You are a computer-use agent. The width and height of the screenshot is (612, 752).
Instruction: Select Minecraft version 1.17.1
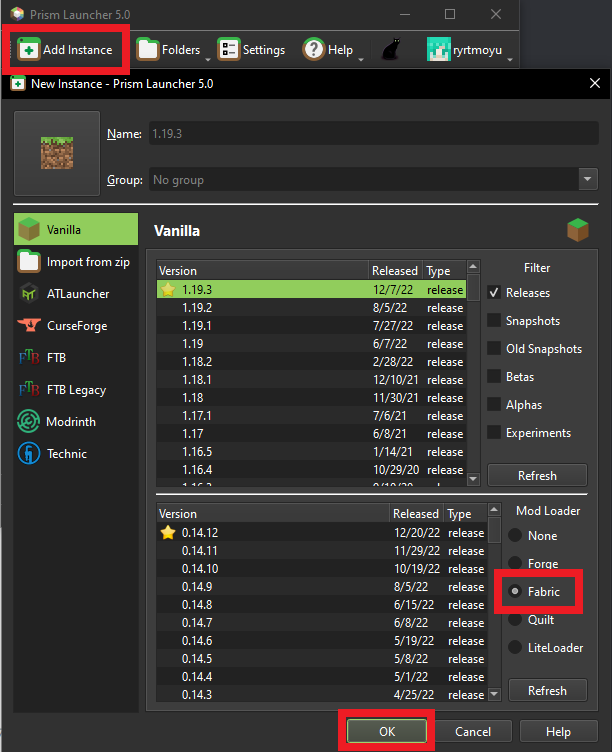311,415
